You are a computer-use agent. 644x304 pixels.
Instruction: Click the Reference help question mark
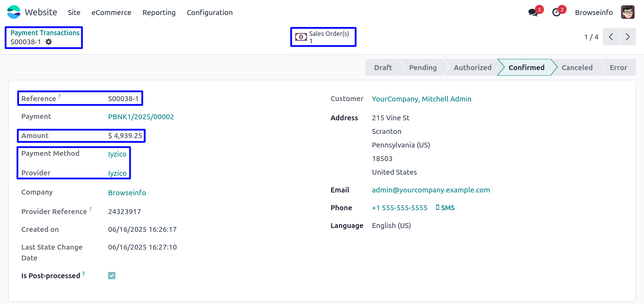coord(59,96)
